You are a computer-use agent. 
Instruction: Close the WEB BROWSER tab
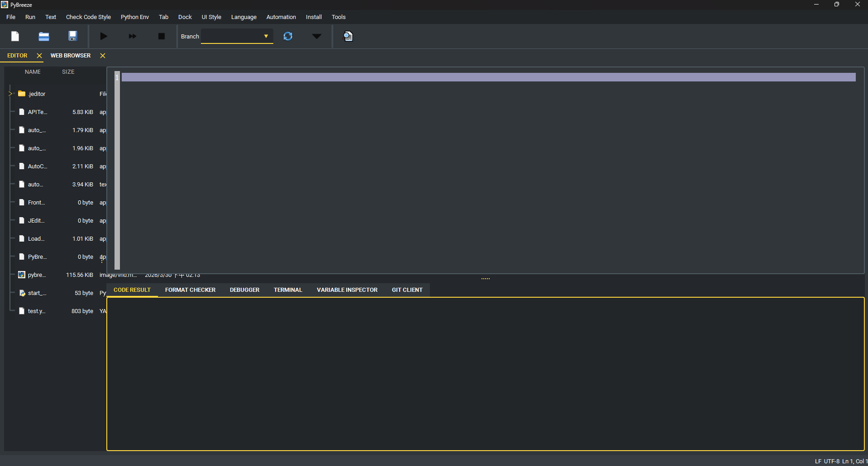[x=103, y=56]
